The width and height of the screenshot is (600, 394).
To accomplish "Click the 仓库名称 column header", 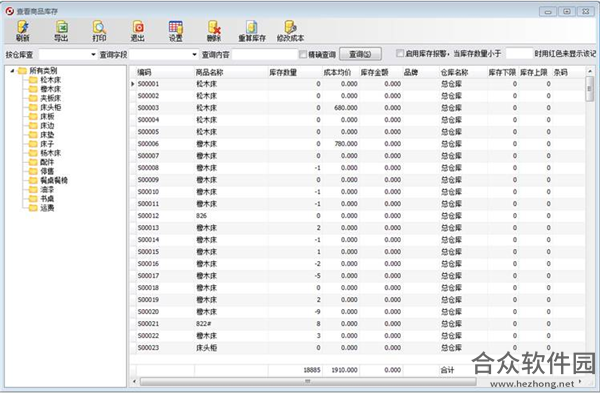I will point(463,72).
